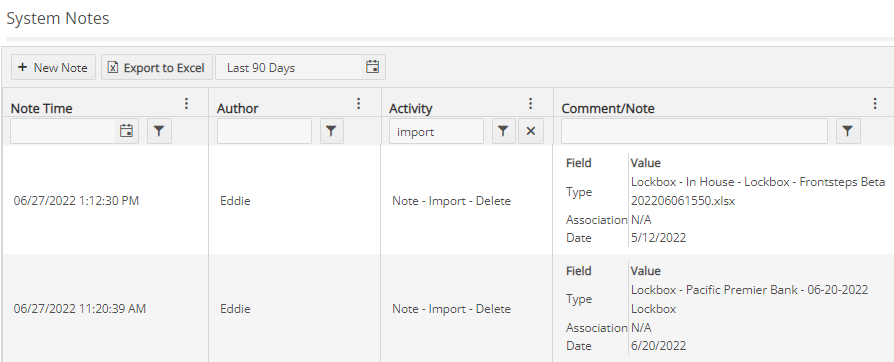Sort by Note Time column header
The height and width of the screenshot is (362, 894).
tap(42, 108)
